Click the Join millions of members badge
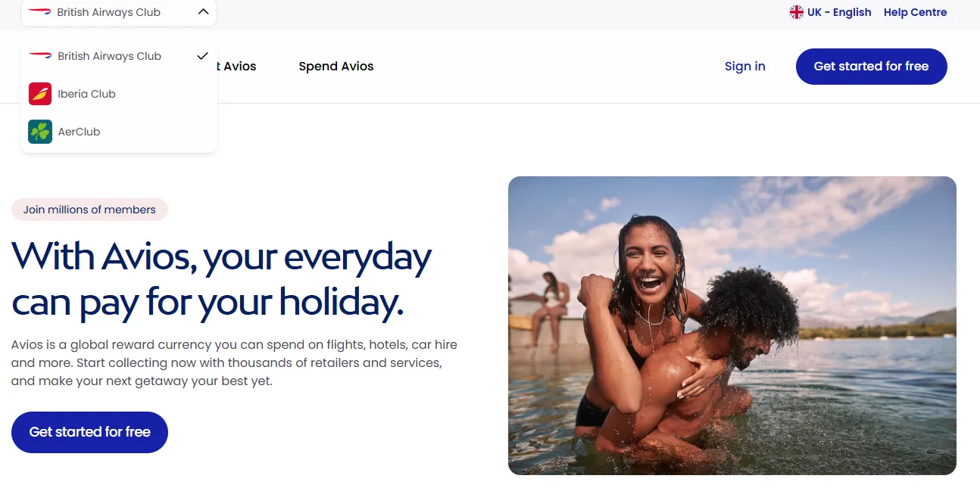This screenshot has width=980, height=488. click(x=89, y=210)
